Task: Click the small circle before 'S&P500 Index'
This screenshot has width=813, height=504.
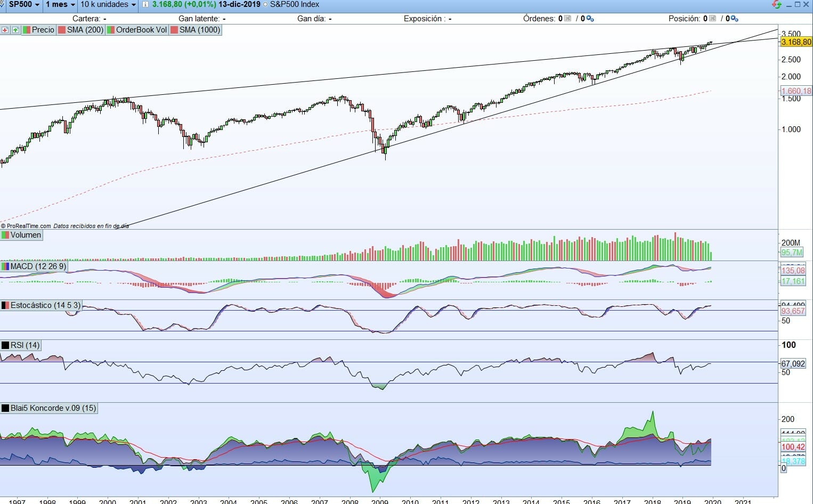Action: [x=265, y=5]
